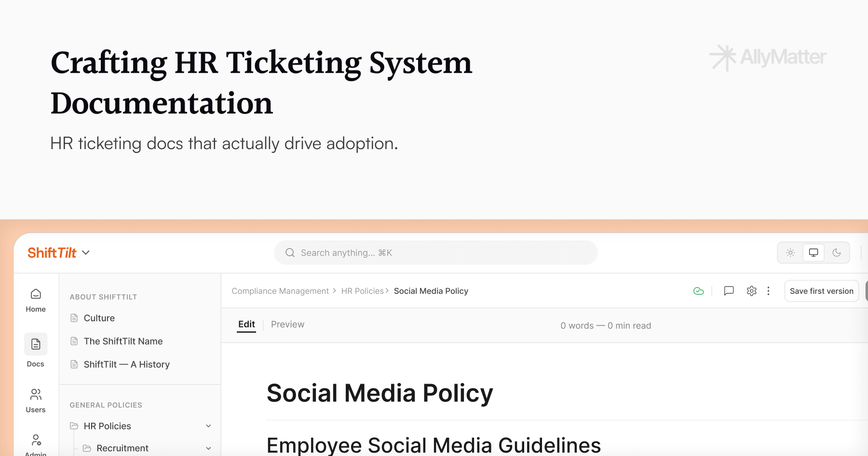
Task: Click the search magnifier icon
Action: point(290,253)
